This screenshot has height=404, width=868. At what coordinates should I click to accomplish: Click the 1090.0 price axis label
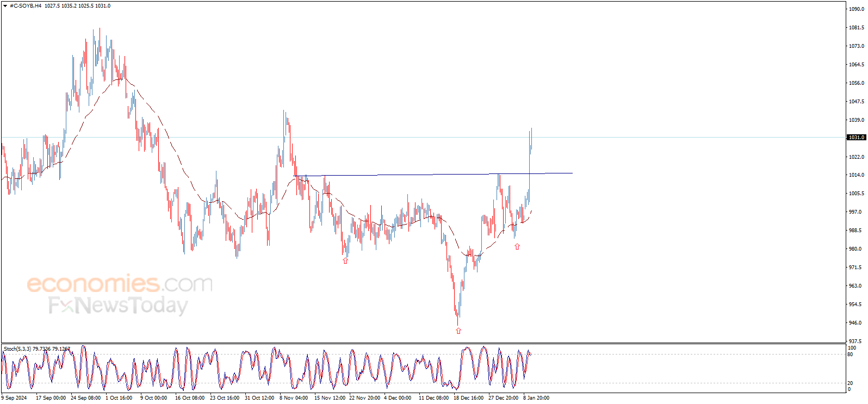[857, 9]
